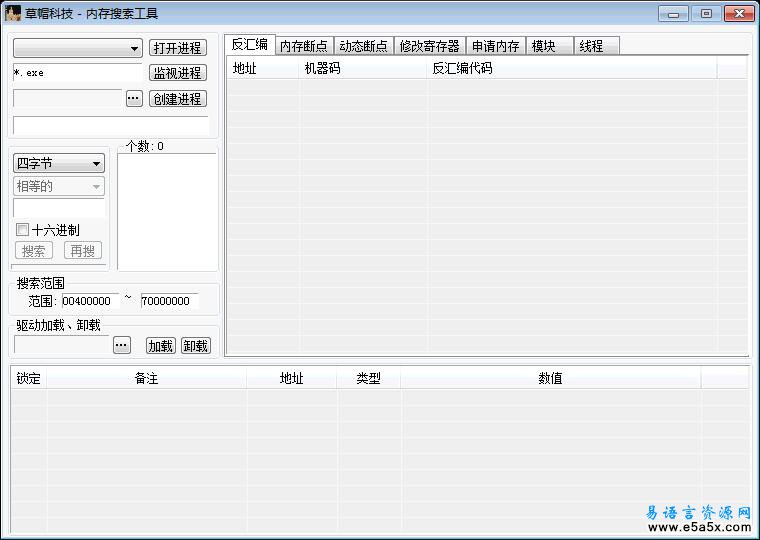Open the 修改寄存器 tab
The width and height of the screenshot is (760, 540).
429,46
